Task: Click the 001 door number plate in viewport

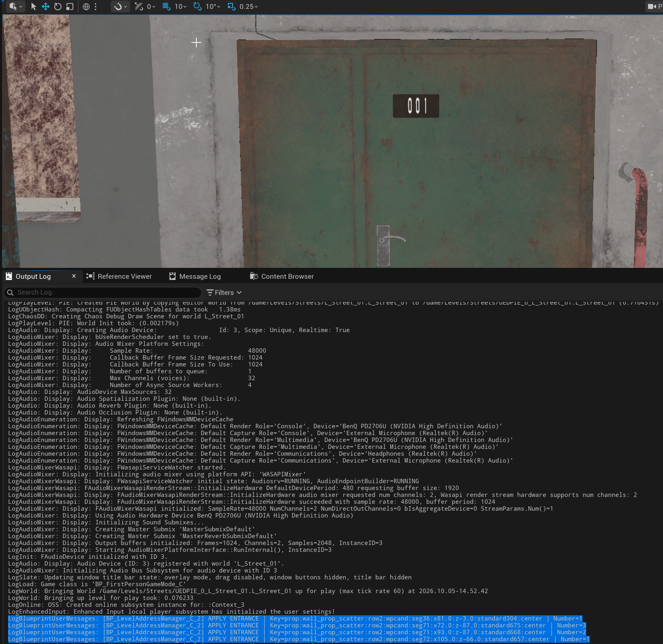Action: (416, 106)
